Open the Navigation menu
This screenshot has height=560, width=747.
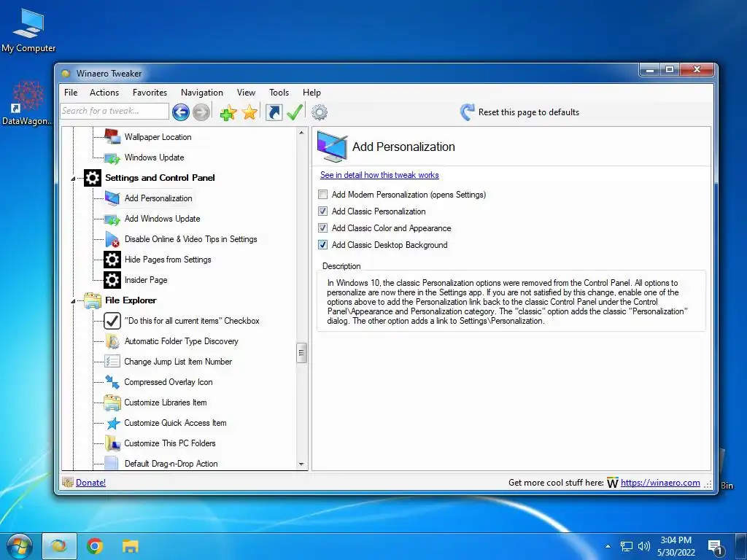[x=202, y=93]
